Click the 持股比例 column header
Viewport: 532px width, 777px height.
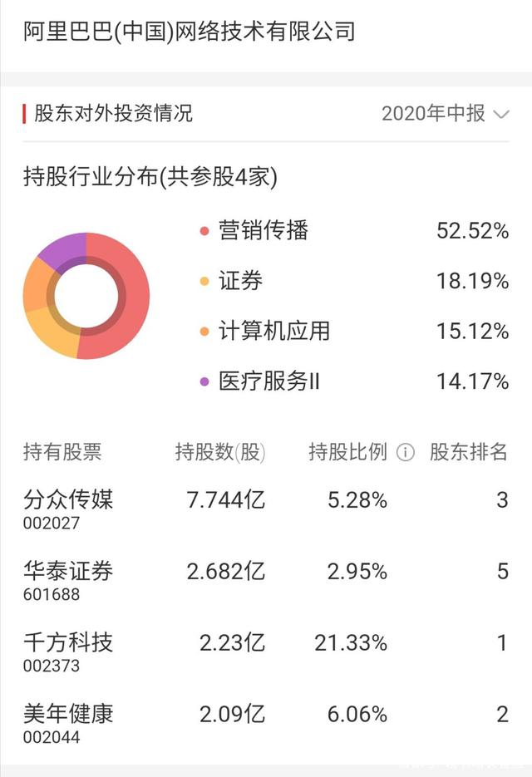click(347, 452)
